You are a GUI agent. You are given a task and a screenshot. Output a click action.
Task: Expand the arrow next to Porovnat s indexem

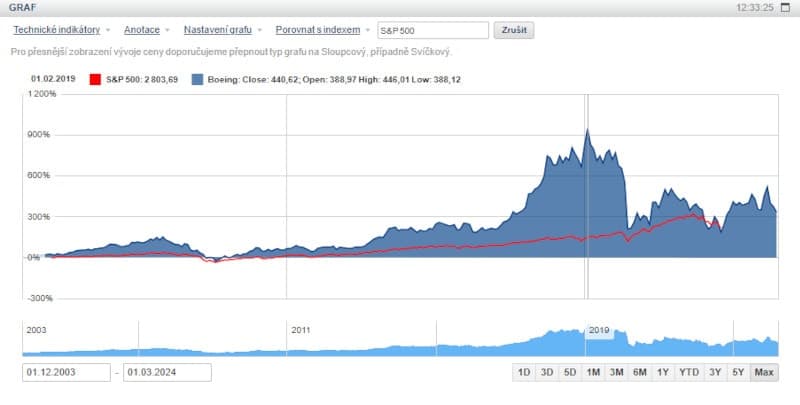pyautogui.click(x=368, y=30)
